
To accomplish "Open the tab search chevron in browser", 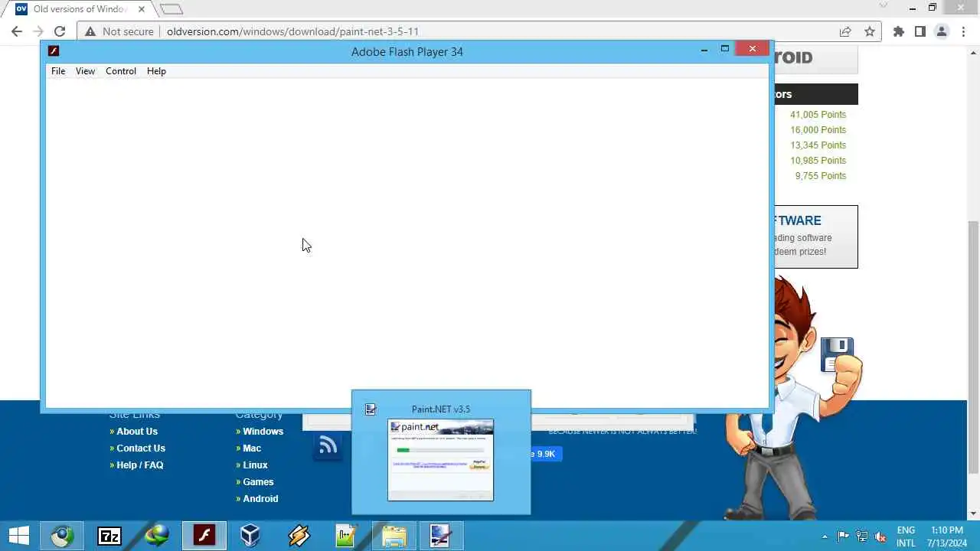I will click(x=884, y=6).
